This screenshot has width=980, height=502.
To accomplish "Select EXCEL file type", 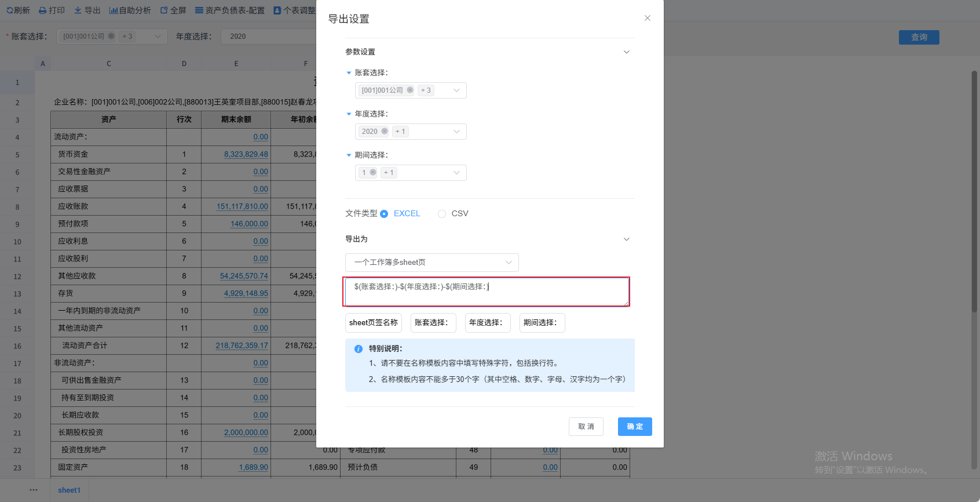I will point(384,214).
